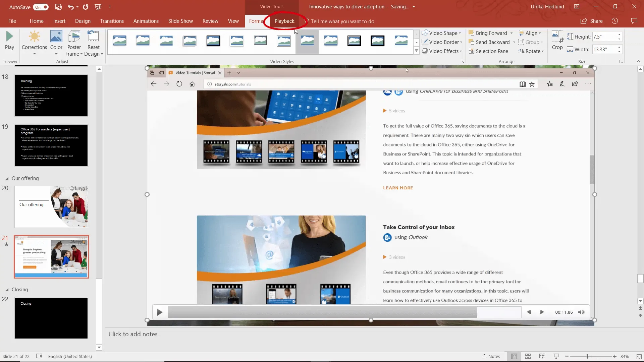This screenshot has width=644, height=362.
Task: Toggle the Notes pane
Action: coord(491,356)
